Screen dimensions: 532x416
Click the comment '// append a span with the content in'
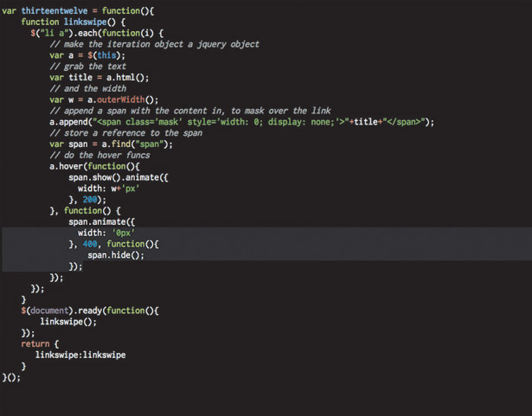point(137,111)
